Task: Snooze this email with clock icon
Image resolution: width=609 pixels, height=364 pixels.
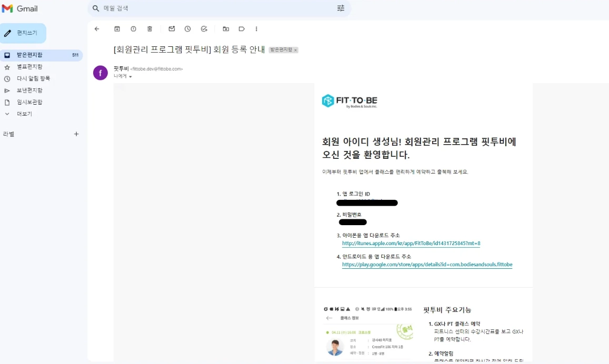Action: coord(187,29)
